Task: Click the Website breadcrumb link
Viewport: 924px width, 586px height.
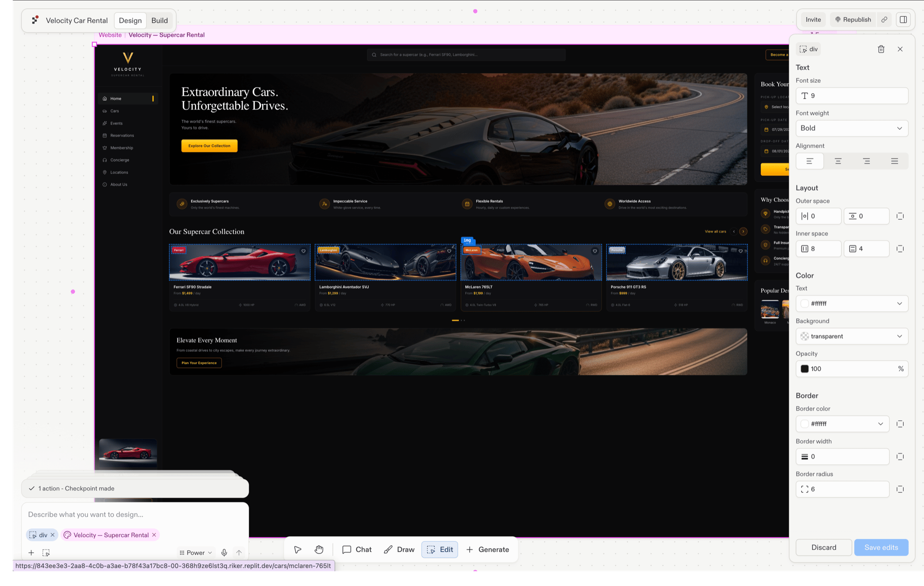Action: (x=110, y=35)
